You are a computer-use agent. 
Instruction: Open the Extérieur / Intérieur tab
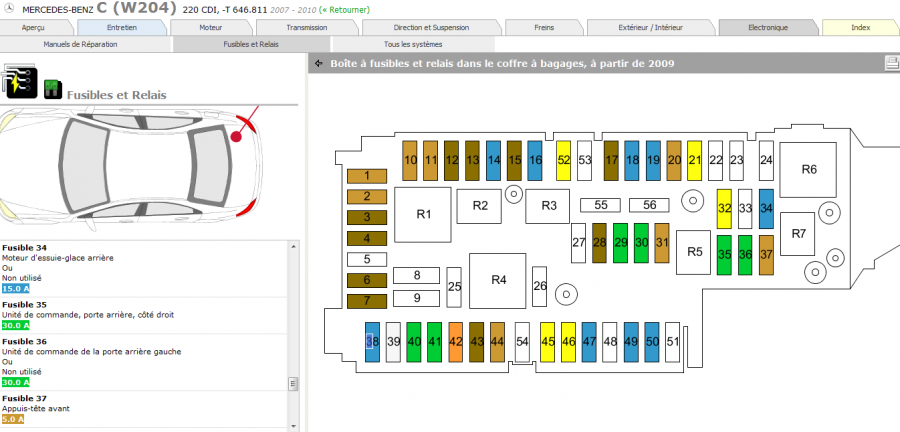pos(651,28)
